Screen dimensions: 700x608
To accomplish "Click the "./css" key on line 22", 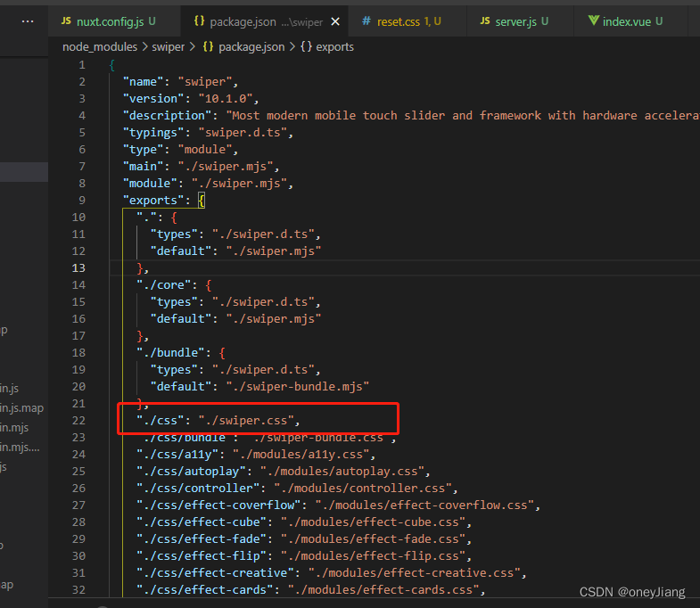I will 161,421.
